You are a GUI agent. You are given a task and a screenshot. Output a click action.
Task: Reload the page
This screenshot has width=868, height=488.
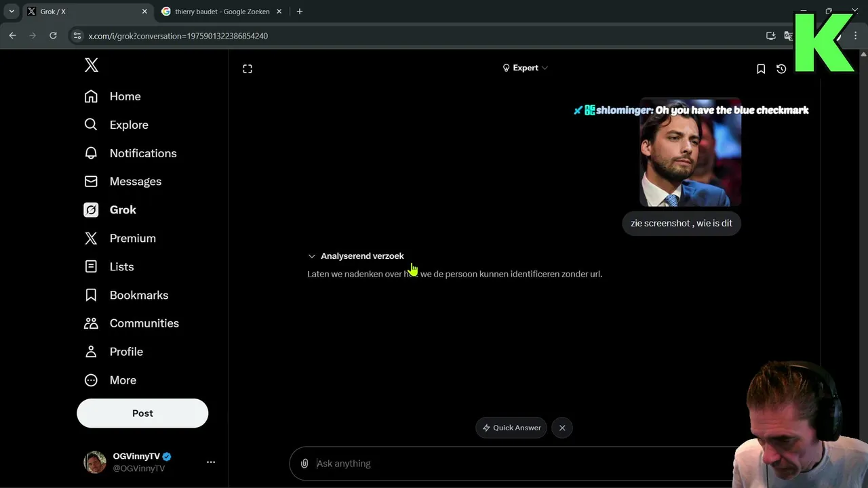coord(53,35)
